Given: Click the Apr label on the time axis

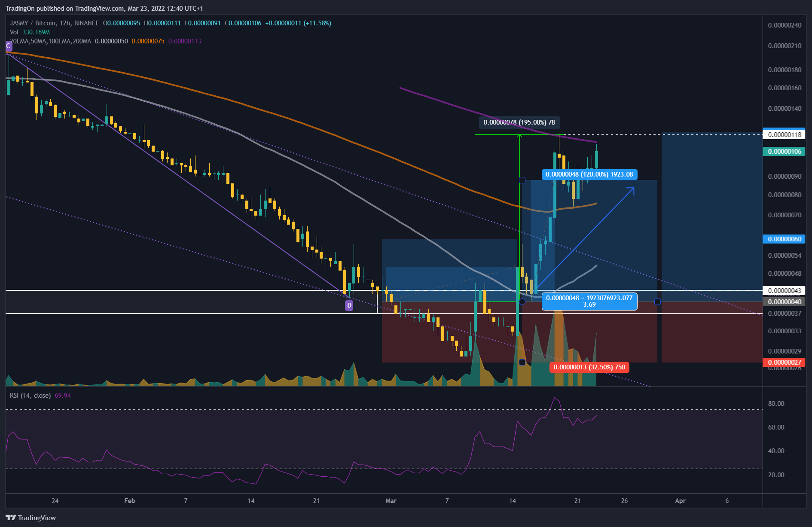Looking at the screenshot, I should 680,501.
